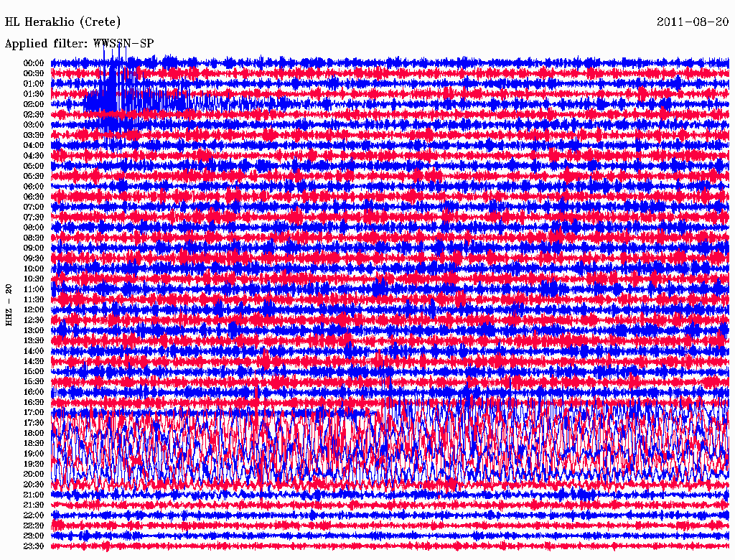Viewport: 735px width, 560px height.
Task: Select the 21:30 time label
Action: (34, 505)
